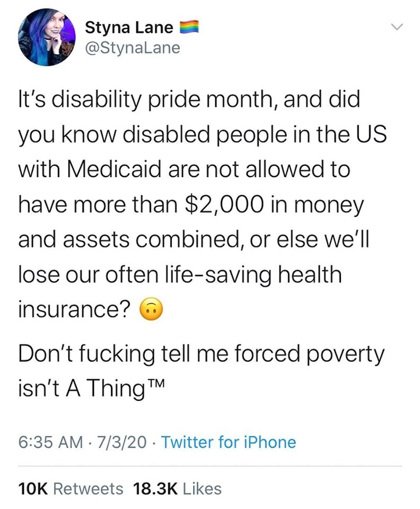Visit the @StynaLane handle

point(132,48)
